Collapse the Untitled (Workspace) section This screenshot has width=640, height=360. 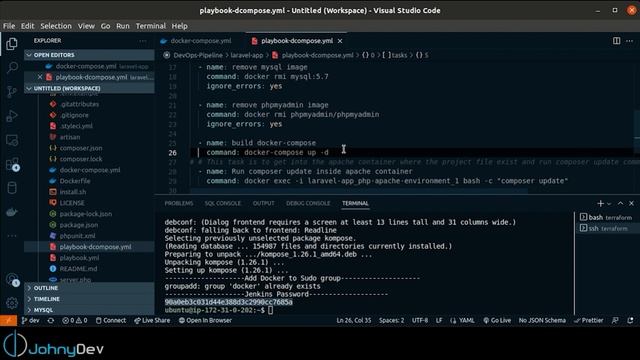[x=89, y=88]
